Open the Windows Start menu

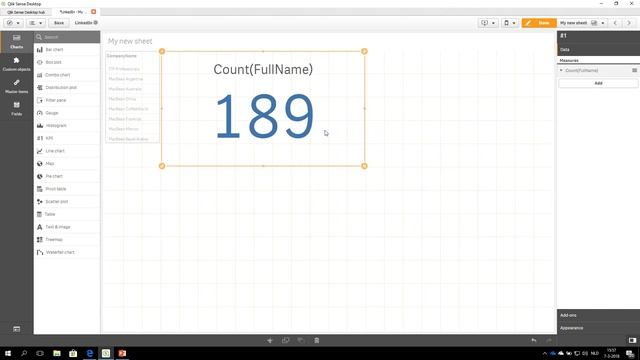click(8, 353)
